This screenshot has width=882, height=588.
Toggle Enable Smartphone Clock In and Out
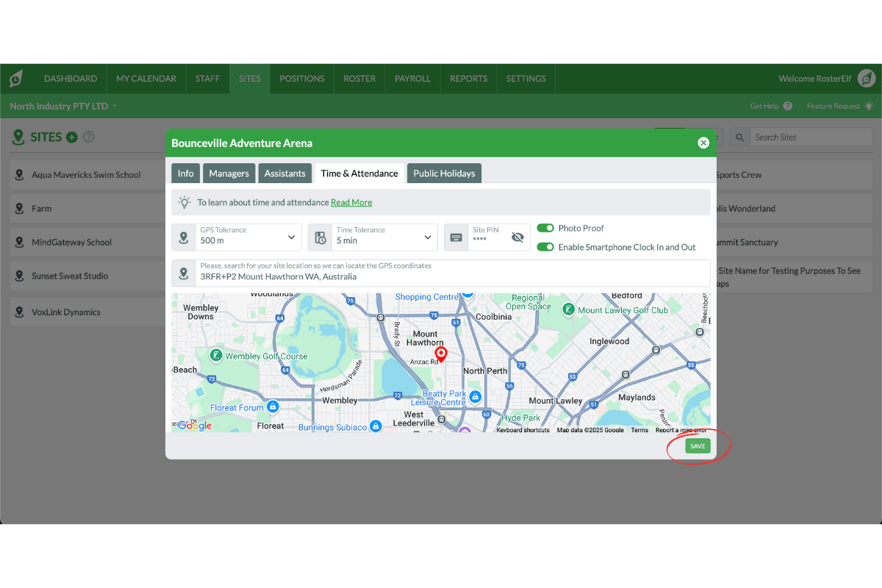[x=545, y=247]
